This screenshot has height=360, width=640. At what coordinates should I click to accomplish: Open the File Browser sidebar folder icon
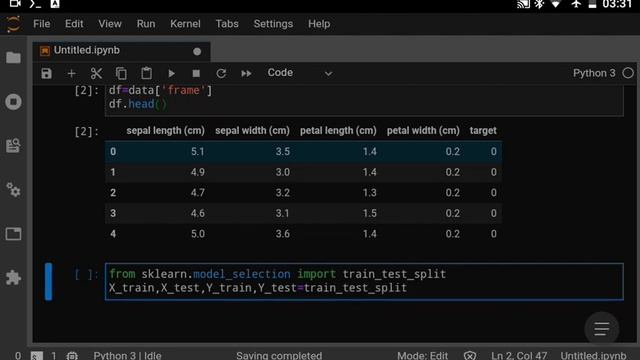pos(13,58)
